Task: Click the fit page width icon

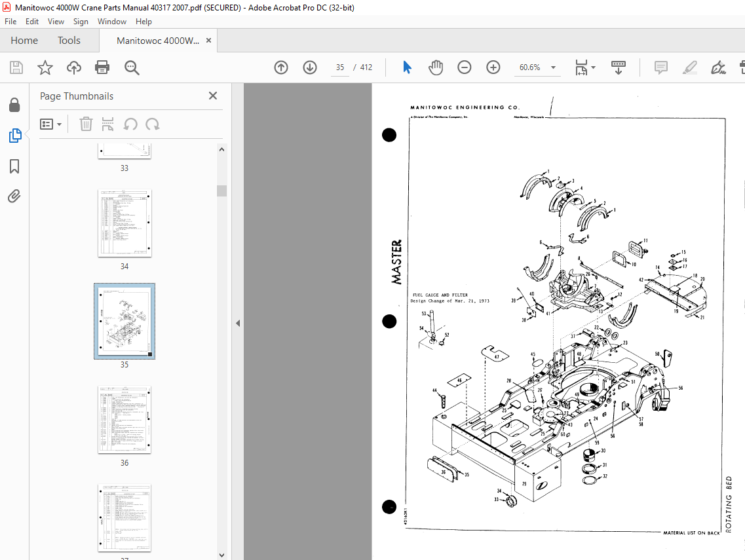Action: click(x=582, y=67)
